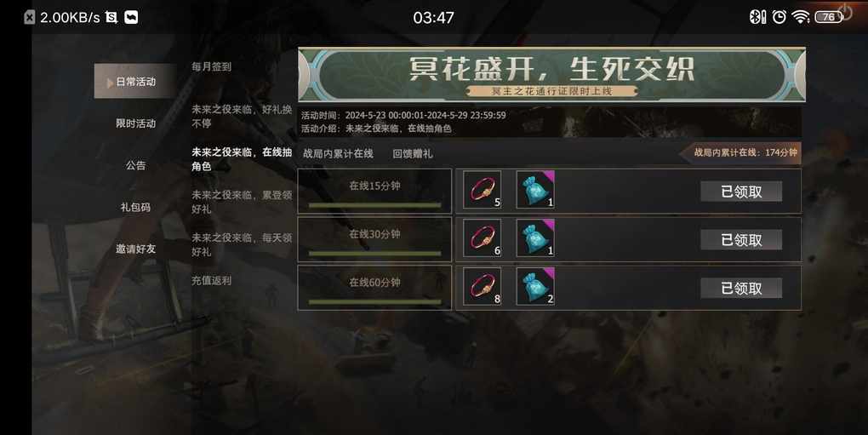
Task: Tap the Wi-Fi status bar icon
Action: coord(801,17)
